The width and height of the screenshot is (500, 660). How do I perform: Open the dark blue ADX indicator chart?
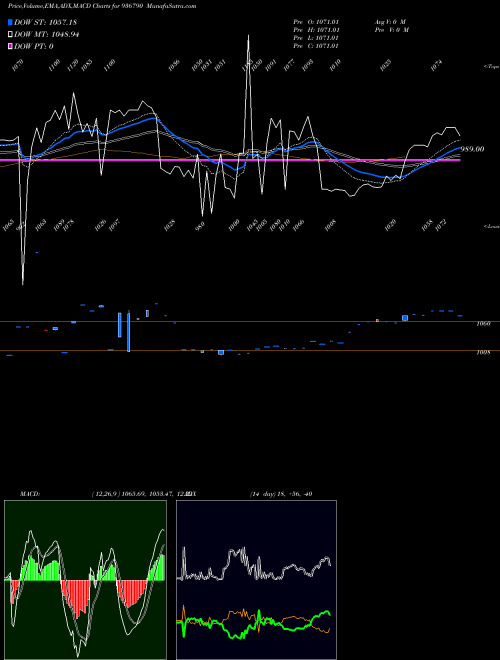pyautogui.click(x=256, y=580)
